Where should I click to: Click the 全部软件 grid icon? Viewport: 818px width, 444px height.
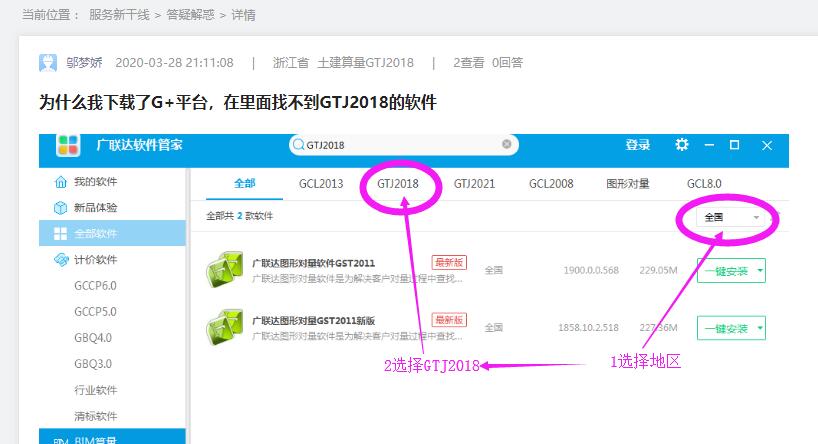coord(61,233)
